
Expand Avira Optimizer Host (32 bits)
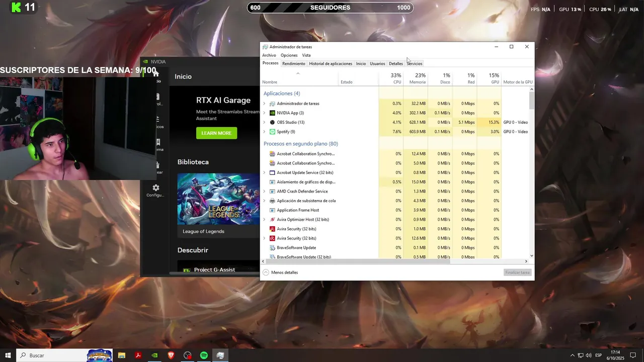tap(264, 220)
